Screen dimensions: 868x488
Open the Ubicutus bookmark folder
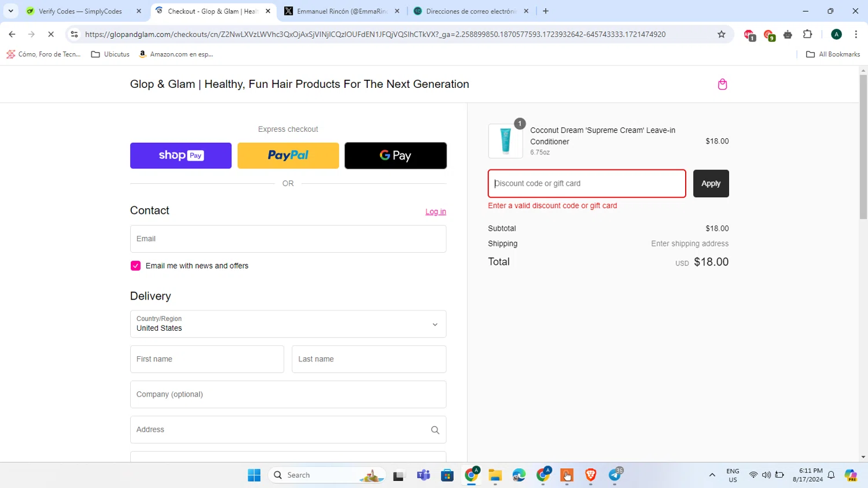tap(111, 54)
